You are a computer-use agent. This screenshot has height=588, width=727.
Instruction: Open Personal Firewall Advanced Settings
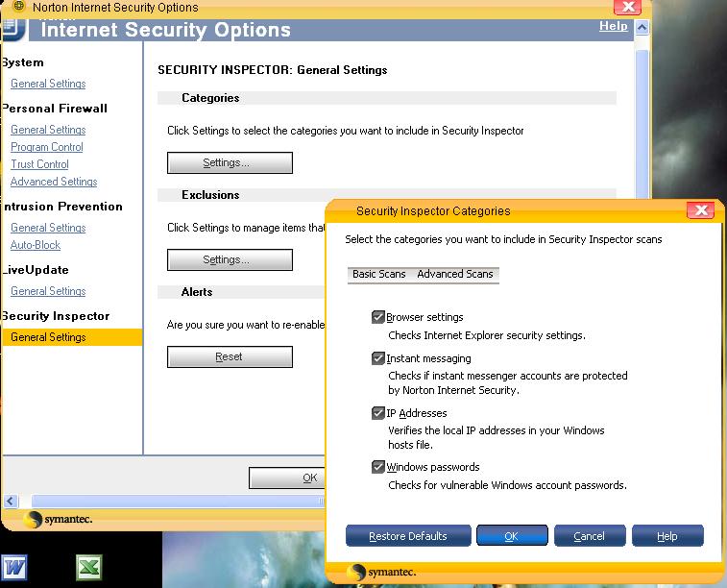54,182
